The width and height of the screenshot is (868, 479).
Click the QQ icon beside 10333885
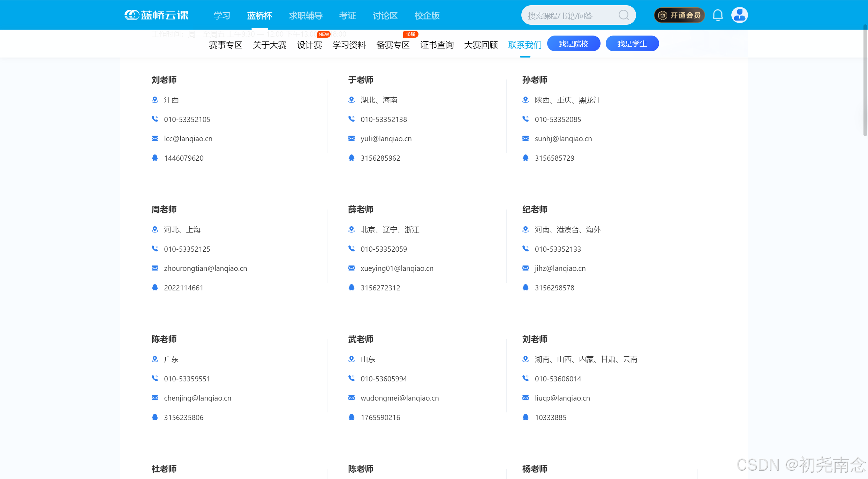[526, 417]
